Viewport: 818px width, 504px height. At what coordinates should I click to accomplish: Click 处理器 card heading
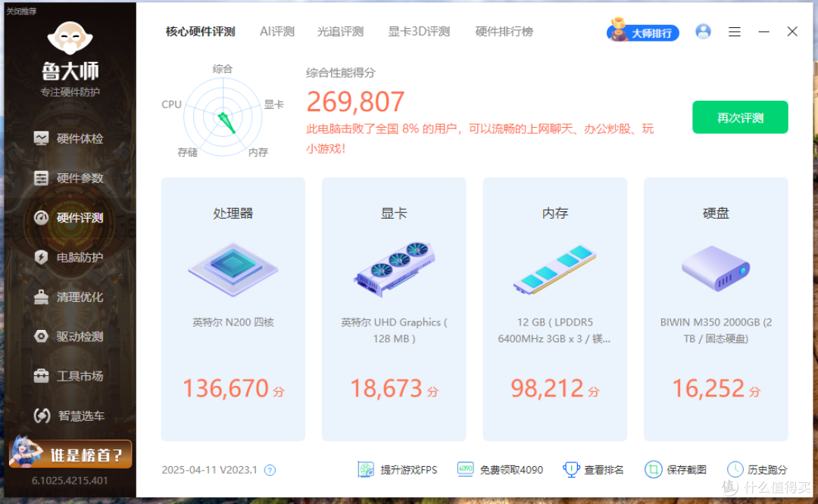tap(233, 213)
